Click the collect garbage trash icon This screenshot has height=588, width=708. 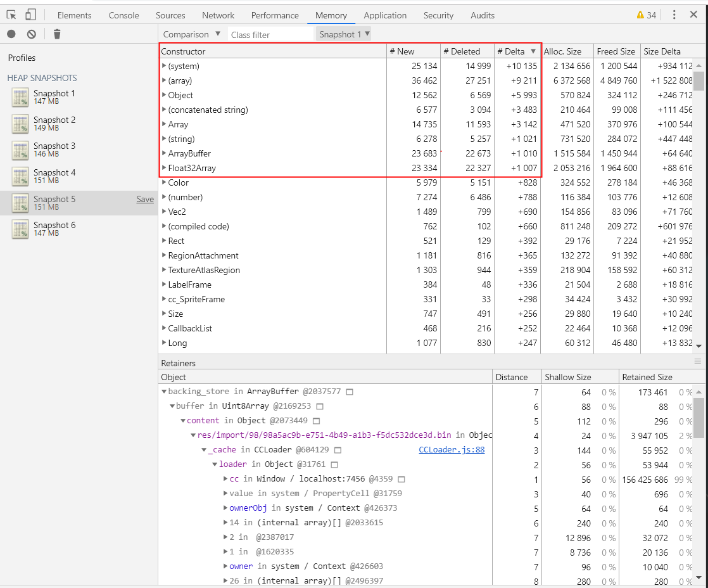click(57, 34)
